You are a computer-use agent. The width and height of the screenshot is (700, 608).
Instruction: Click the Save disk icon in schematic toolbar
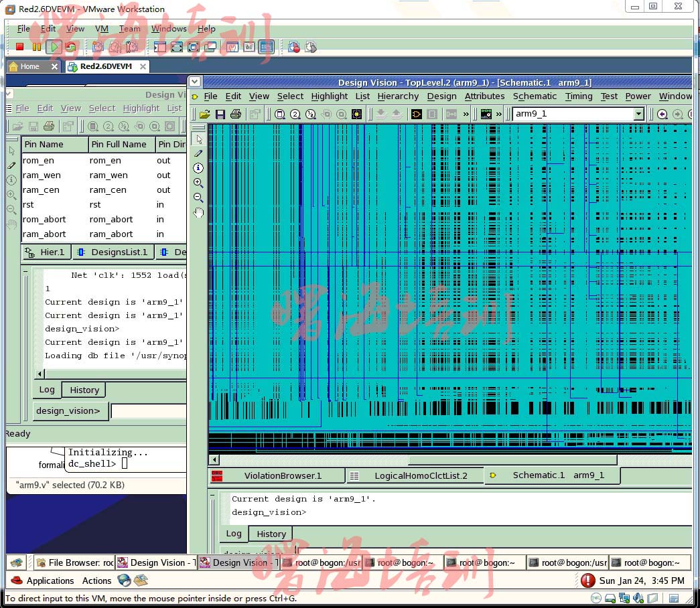coord(220,115)
